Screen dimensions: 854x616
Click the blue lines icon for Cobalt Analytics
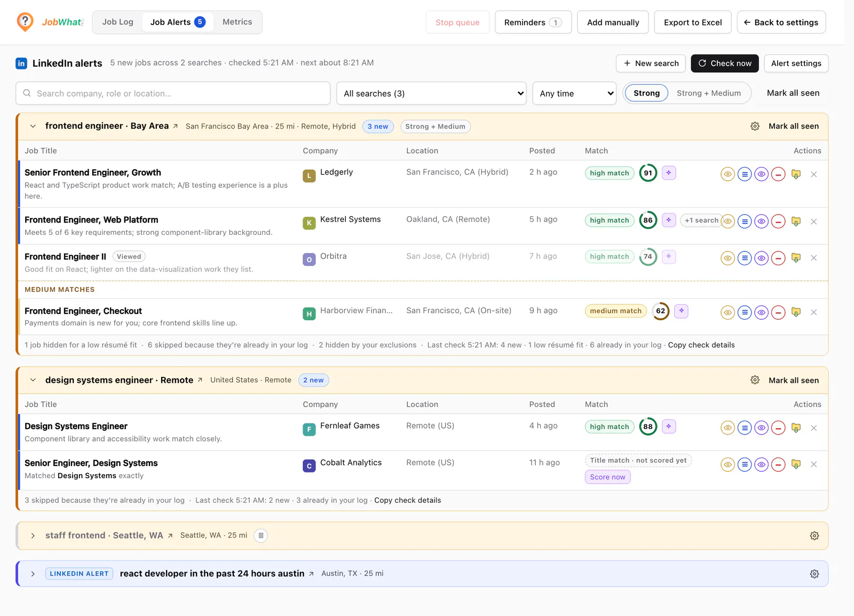click(x=745, y=465)
